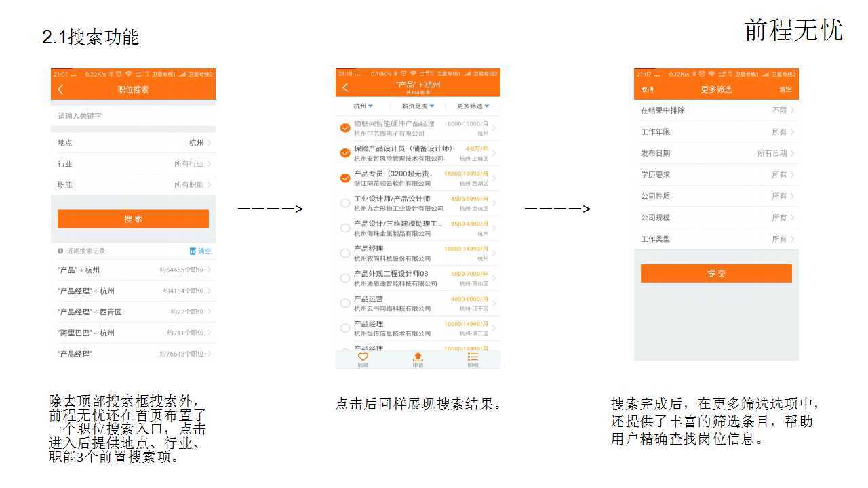The height and width of the screenshot is (488, 868).
Task: Tap 取消 on the 更多筛选 screen
Action: pos(647,89)
